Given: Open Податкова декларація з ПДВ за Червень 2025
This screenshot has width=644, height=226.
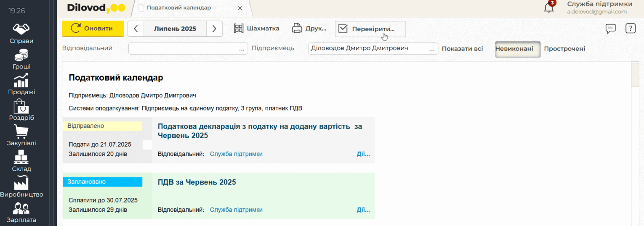Looking at the screenshot, I should pos(260,131).
